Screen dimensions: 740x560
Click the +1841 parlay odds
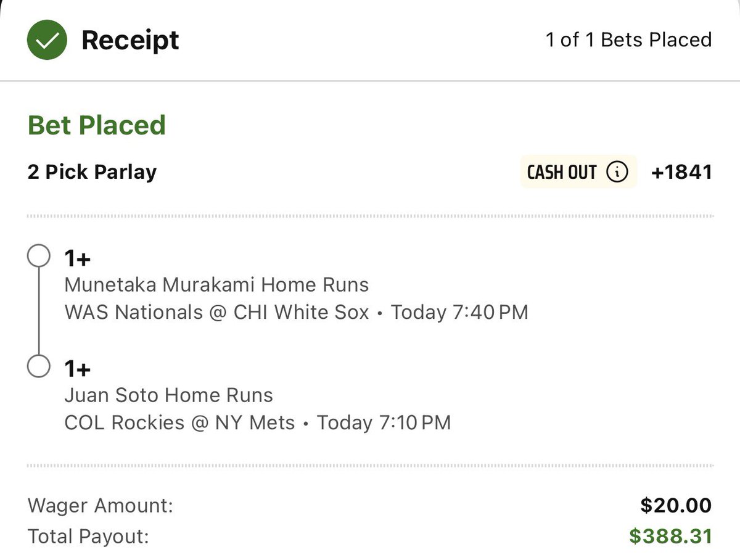tap(681, 172)
